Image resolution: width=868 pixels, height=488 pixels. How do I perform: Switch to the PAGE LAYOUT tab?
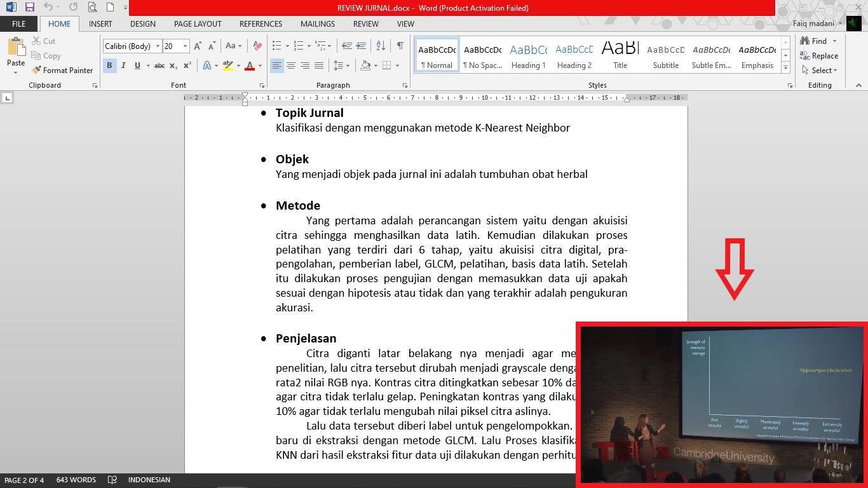click(x=198, y=24)
